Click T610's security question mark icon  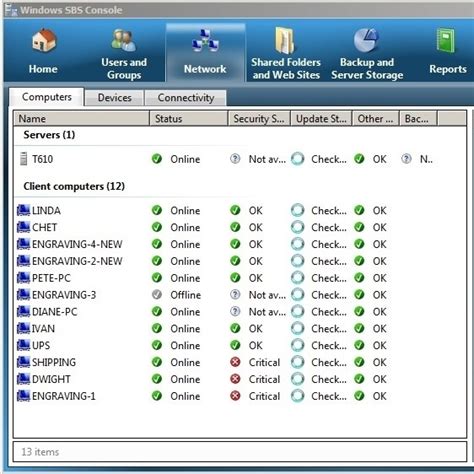[235, 159]
